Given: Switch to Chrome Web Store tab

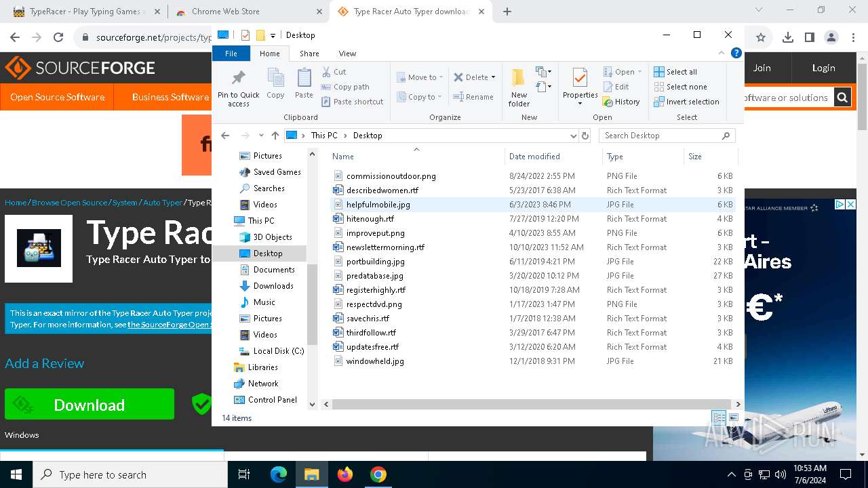Looking at the screenshot, I should click(x=250, y=12).
